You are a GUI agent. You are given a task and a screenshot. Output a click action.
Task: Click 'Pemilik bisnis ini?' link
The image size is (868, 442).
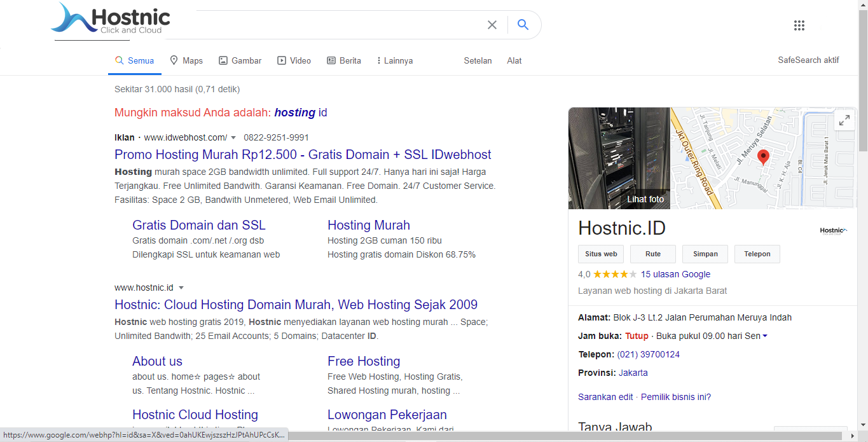tap(676, 397)
